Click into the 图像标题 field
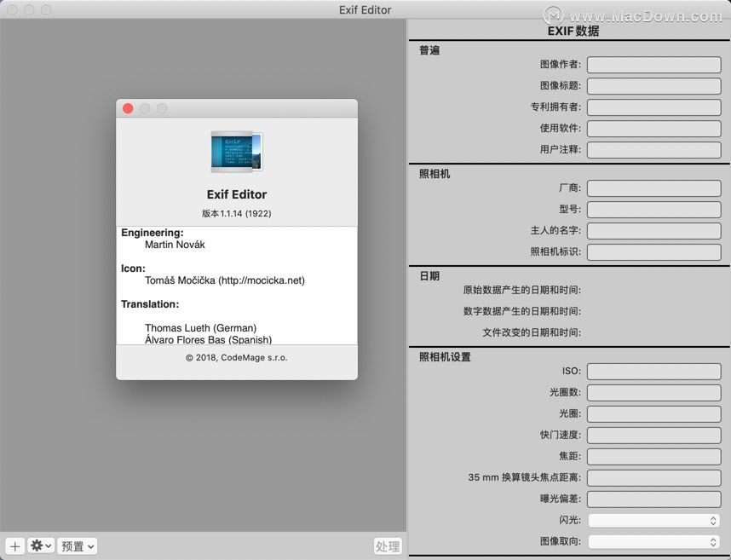Viewport: 731px width, 560px height. click(x=653, y=86)
